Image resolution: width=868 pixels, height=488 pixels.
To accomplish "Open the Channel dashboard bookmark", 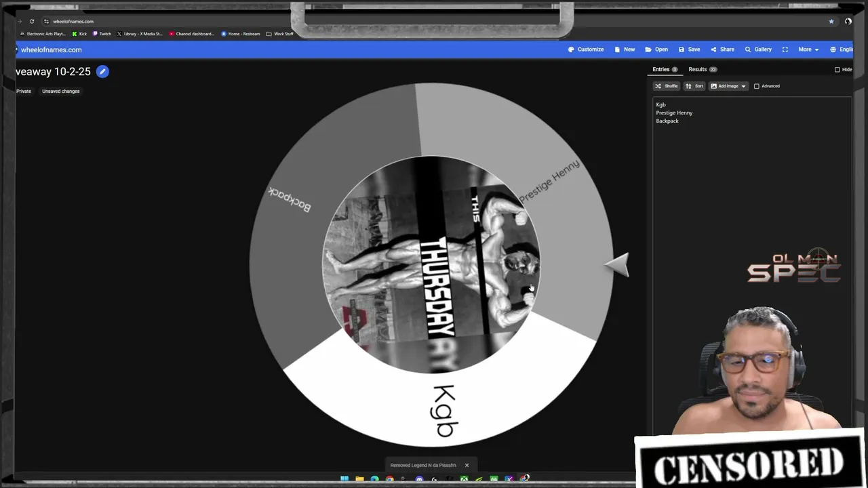I will 192,33.
